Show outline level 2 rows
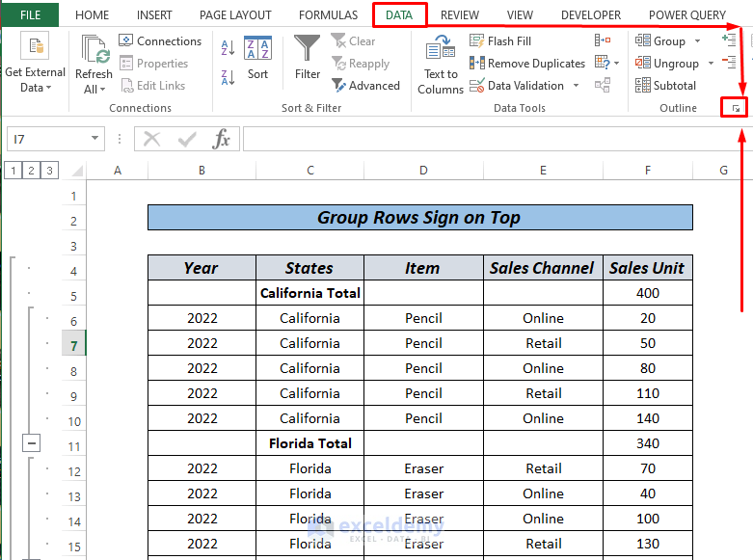 pos(31,171)
